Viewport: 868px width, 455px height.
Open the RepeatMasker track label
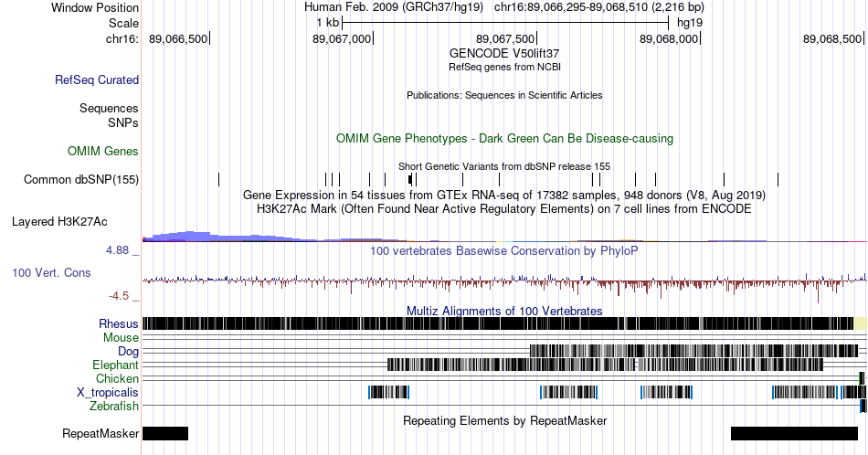tap(101, 433)
